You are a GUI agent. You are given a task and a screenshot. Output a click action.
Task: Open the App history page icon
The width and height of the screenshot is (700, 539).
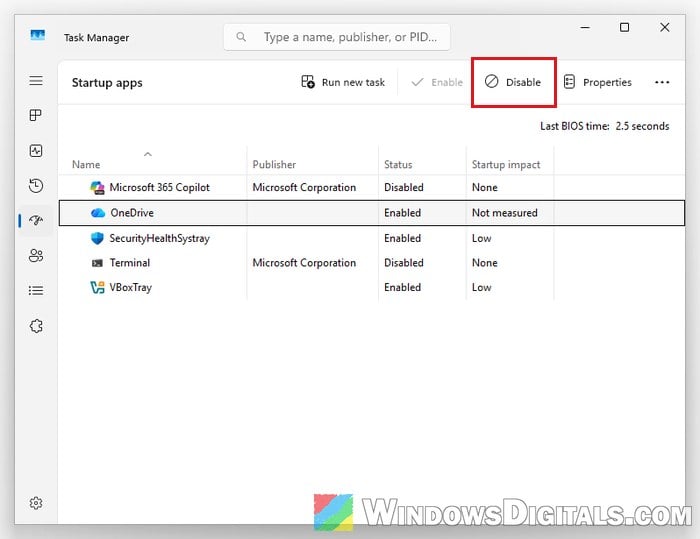[36, 185]
